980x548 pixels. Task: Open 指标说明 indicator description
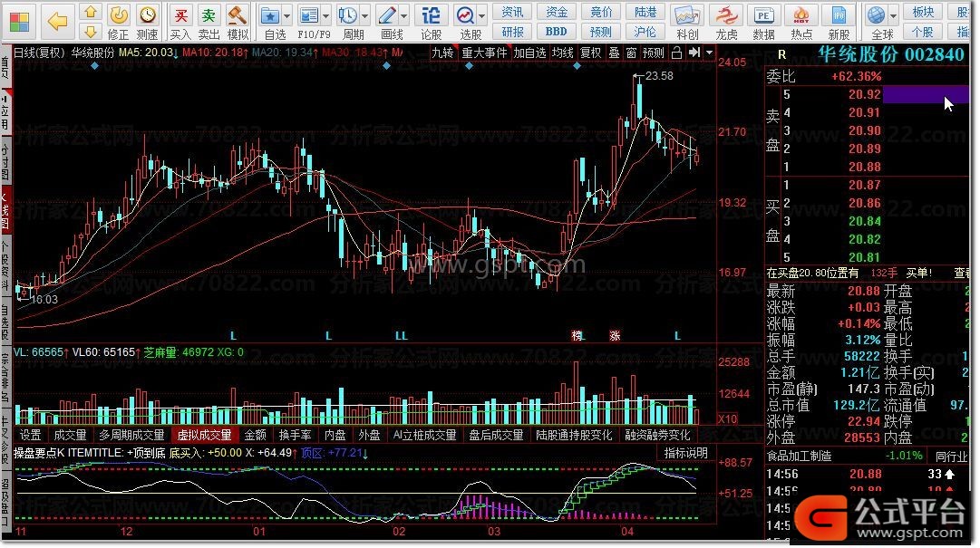click(685, 453)
